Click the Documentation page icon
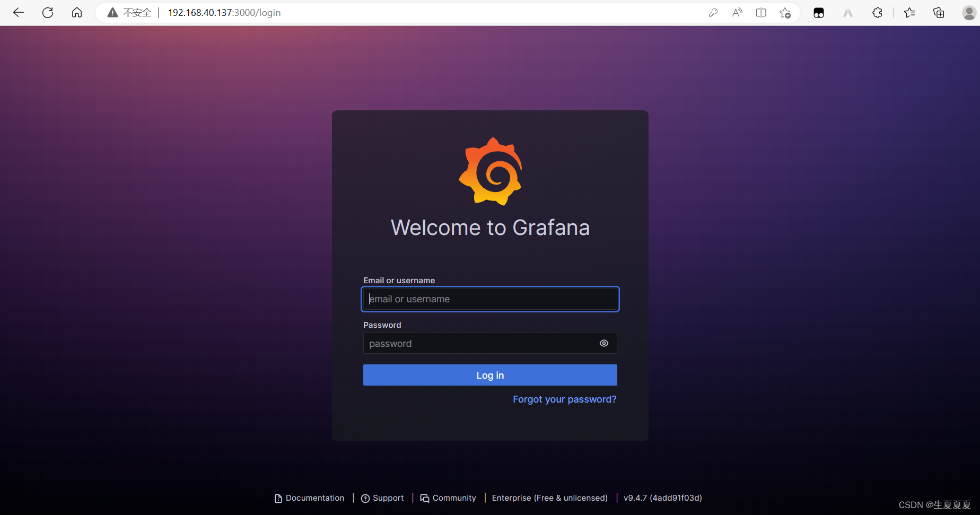This screenshot has height=515, width=980. 278,498
